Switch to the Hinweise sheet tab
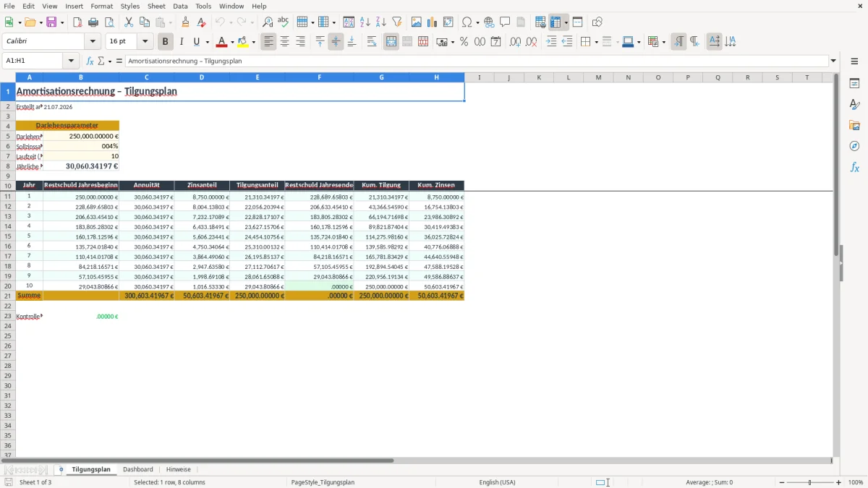The height and width of the screenshot is (488, 868). [179, 469]
